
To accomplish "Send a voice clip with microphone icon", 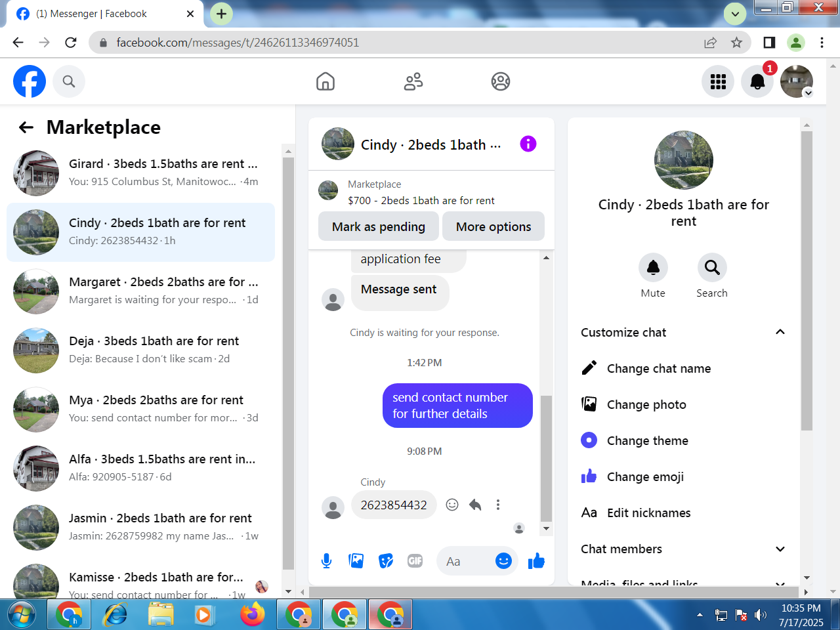I will click(326, 561).
